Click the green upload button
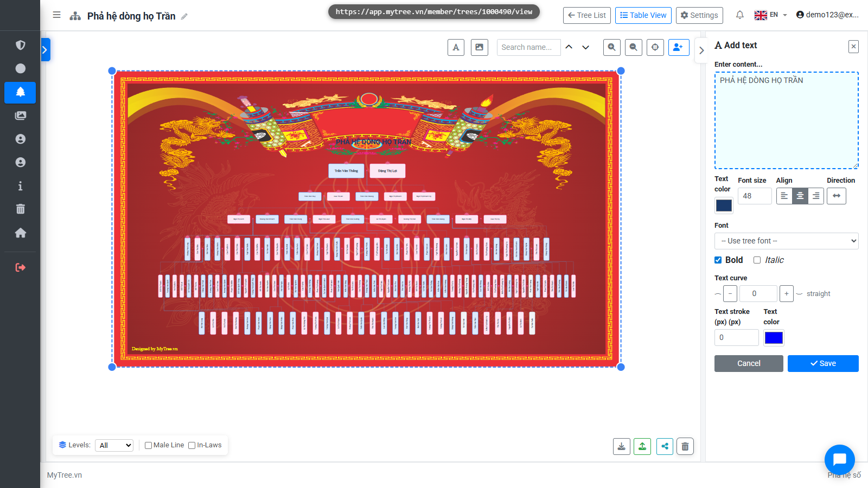Screen dimensions: 868x488 click(x=642, y=446)
